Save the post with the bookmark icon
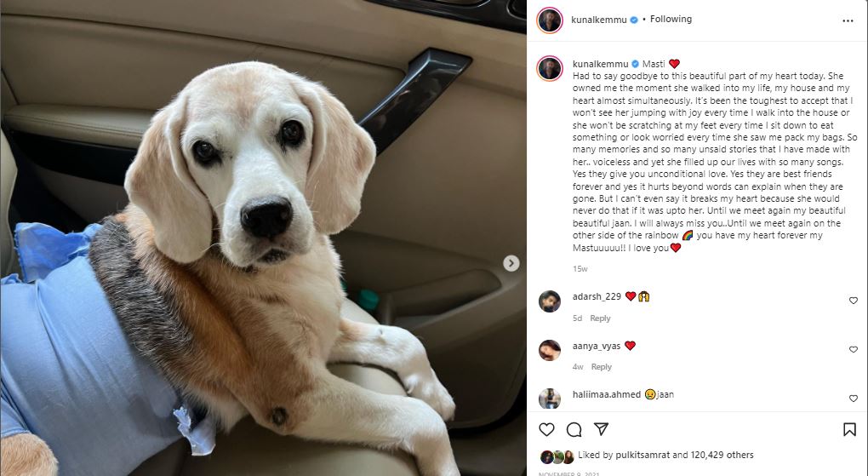868x476 pixels. pyautogui.click(x=849, y=429)
